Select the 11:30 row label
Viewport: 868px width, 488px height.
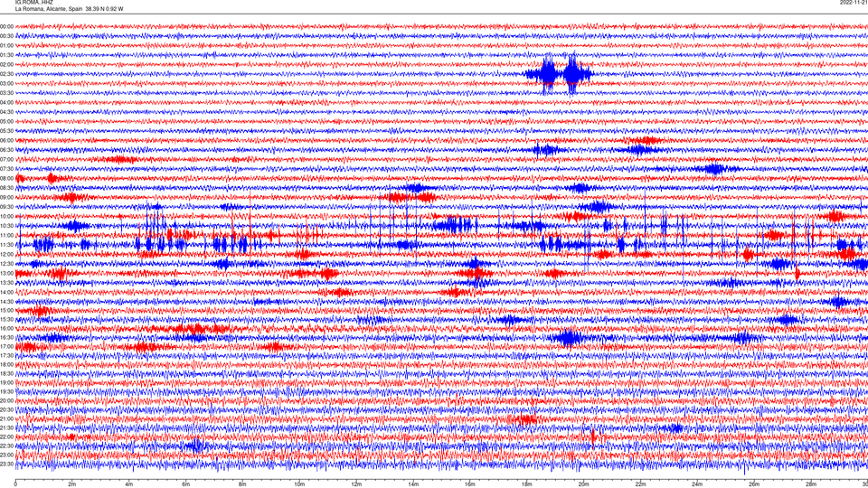[6, 245]
